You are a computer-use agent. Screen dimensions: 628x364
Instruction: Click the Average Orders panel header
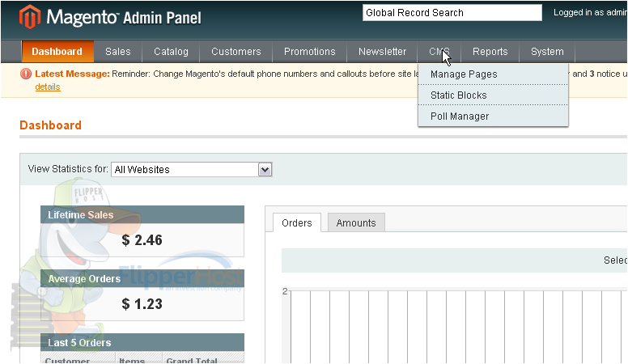click(142, 279)
